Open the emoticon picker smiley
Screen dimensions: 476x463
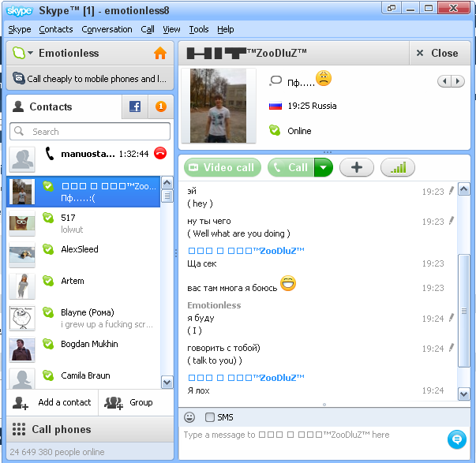click(189, 417)
